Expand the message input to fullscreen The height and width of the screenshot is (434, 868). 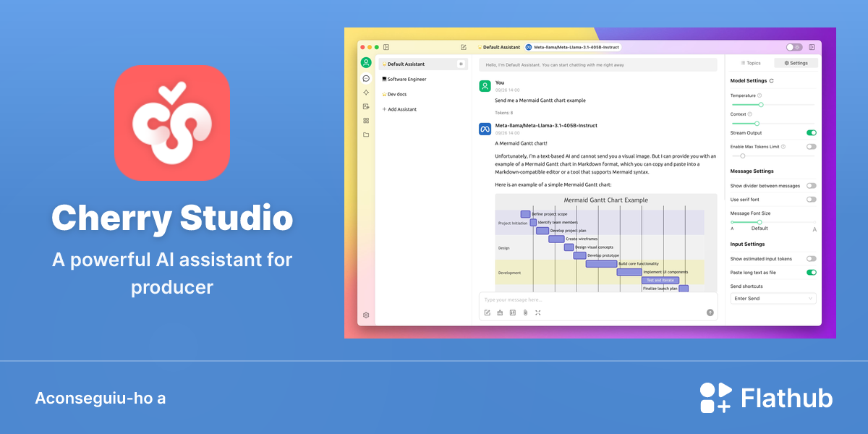pyautogui.click(x=537, y=312)
